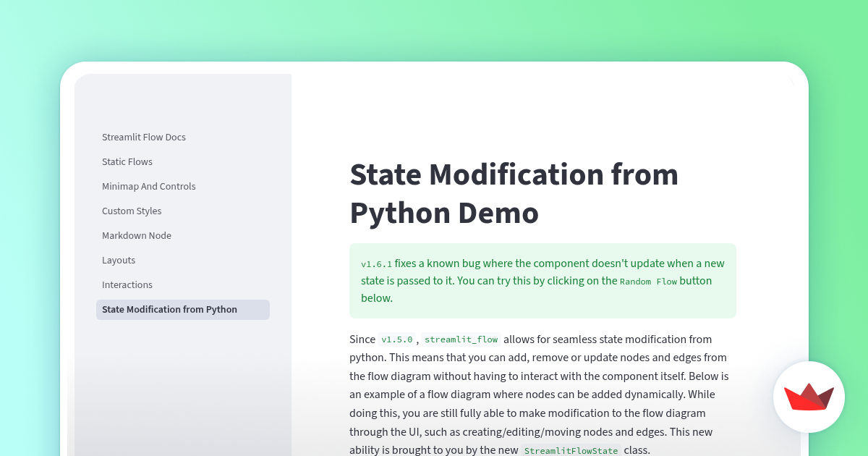
Task: Click the green known-bug fix notice box
Action: pyautogui.click(x=542, y=281)
